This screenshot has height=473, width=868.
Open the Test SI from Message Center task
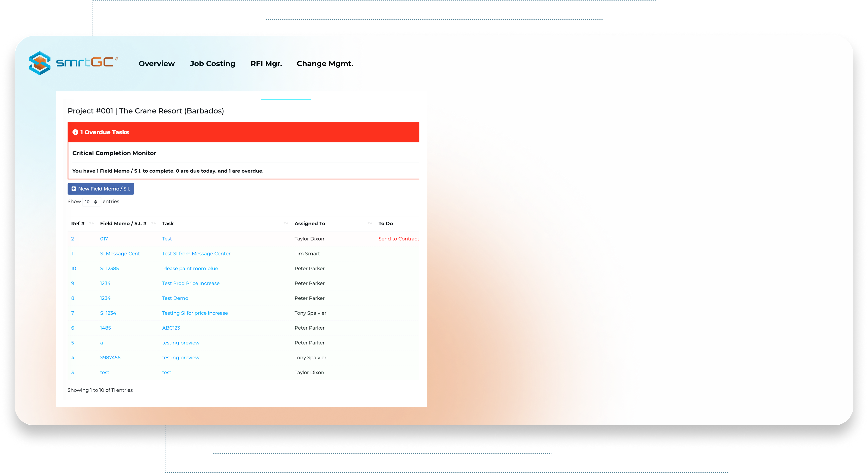tap(196, 254)
